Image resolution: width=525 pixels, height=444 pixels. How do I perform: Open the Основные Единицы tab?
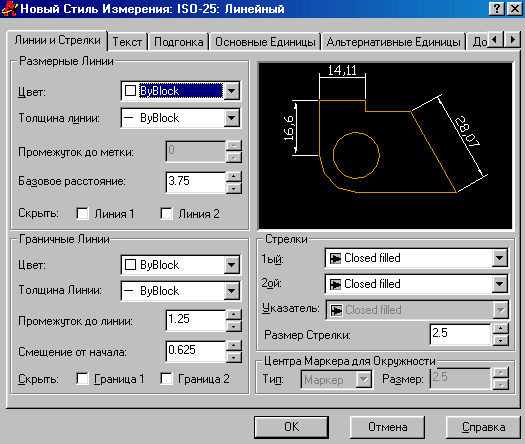(x=265, y=42)
